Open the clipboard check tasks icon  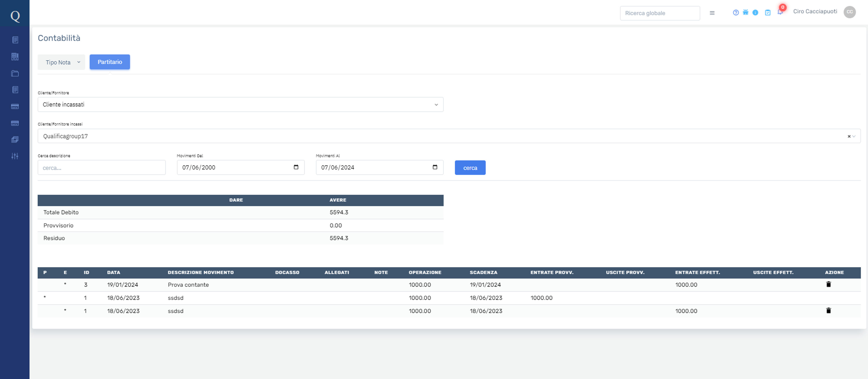coord(768,12)
